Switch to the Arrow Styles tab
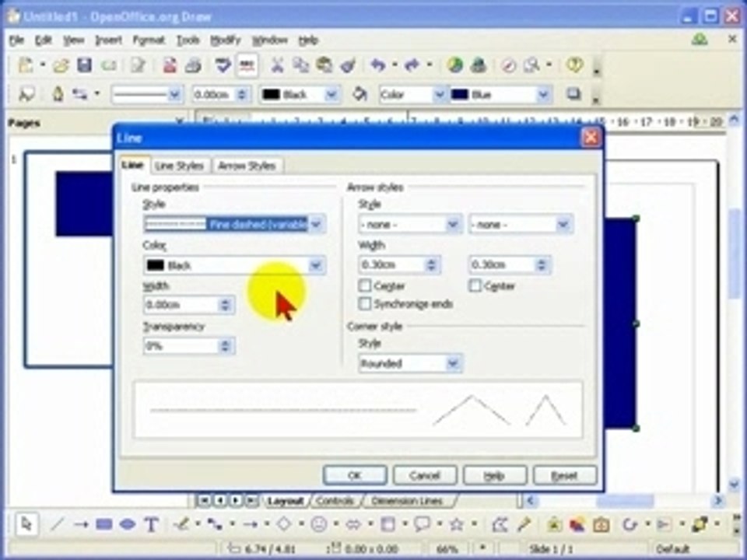747x560 pixels. pyautogui.click(x=247, y=166)
